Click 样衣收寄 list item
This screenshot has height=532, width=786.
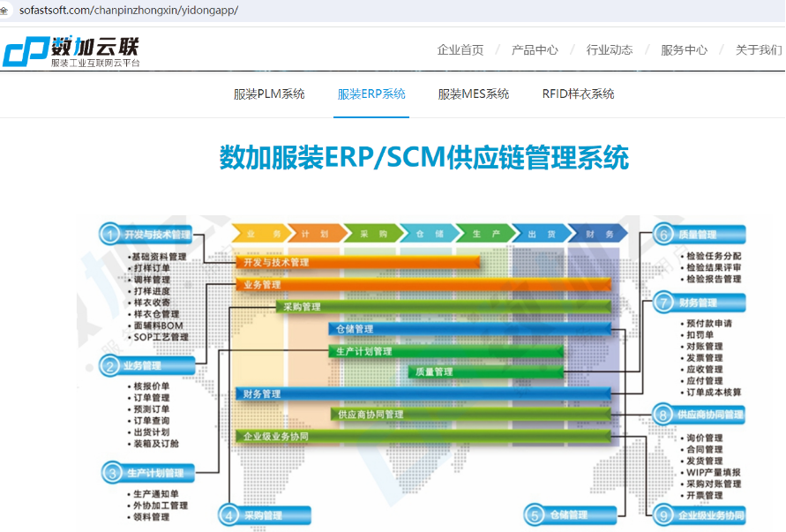pos(150,303)
